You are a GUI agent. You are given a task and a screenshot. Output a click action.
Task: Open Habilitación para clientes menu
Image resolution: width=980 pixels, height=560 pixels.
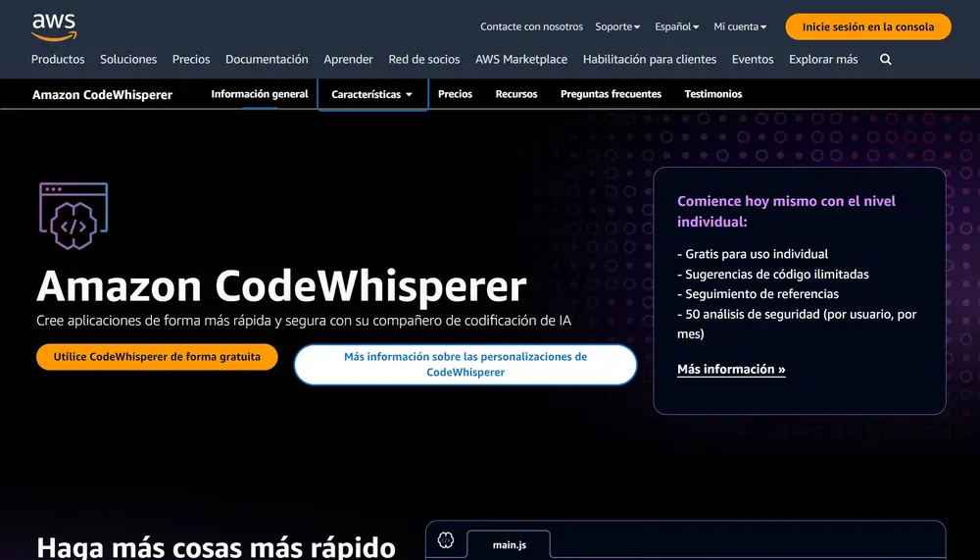tap(650, 60)
